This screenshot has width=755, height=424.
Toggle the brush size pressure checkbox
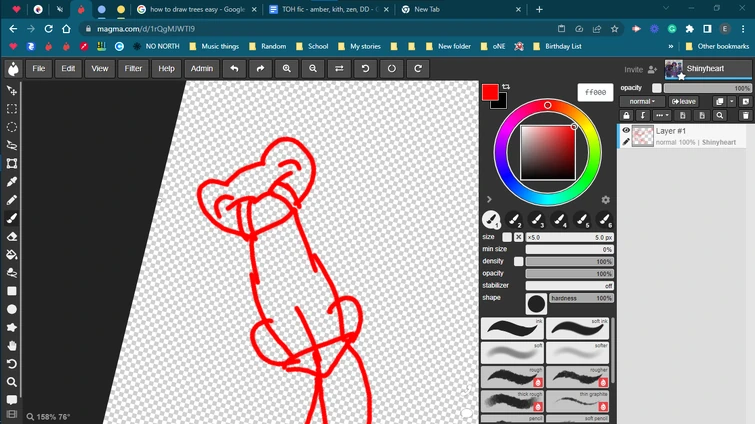507,237
